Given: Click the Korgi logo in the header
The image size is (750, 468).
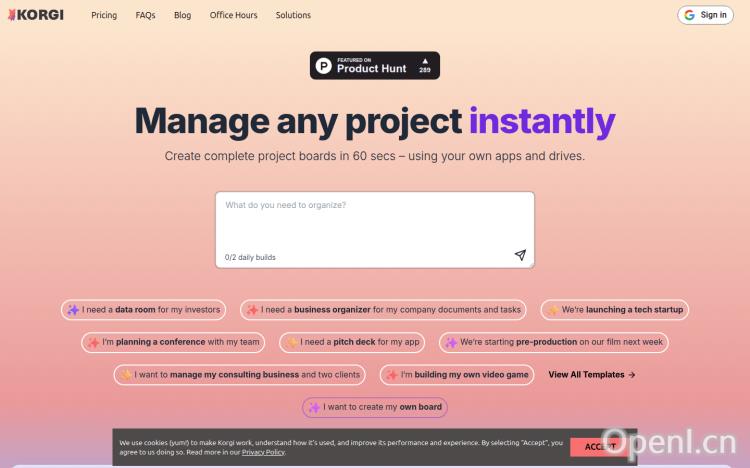Looking at the screenshot, I should (x=36, y=15).
